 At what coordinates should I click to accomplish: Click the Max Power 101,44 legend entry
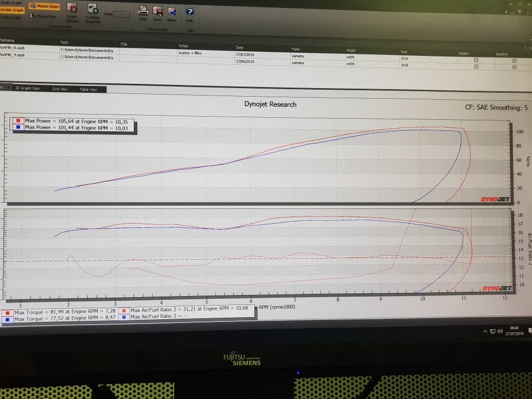tap(77, 128)
